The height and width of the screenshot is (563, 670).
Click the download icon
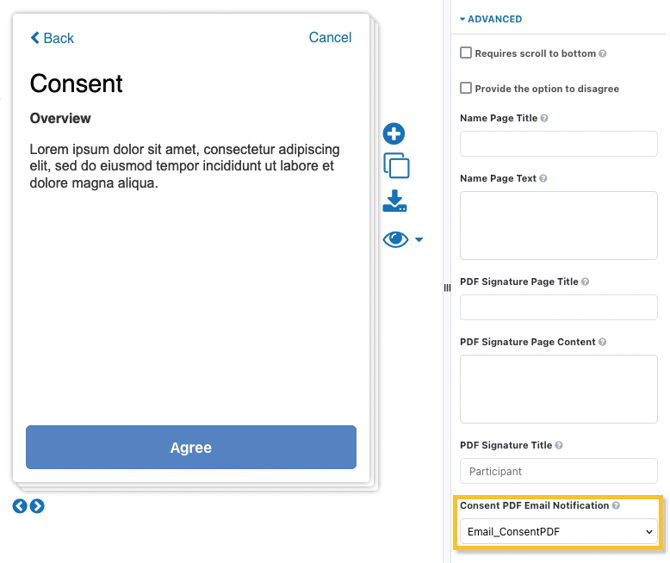(395, 202)
